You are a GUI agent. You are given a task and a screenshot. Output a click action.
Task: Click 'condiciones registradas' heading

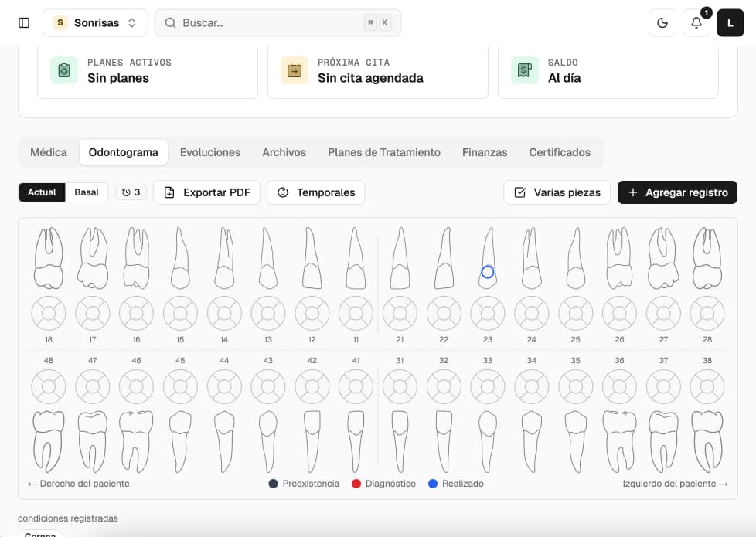tap(68, 518)
